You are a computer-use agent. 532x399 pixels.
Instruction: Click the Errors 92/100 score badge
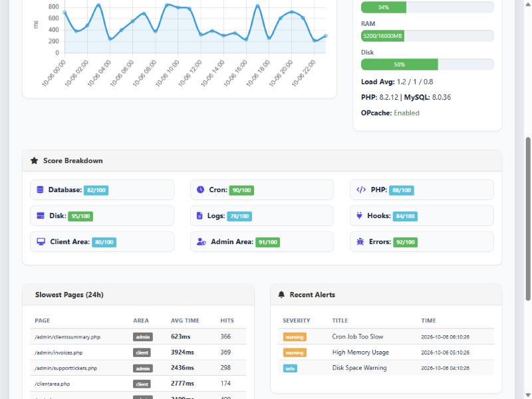coord(406,242)
